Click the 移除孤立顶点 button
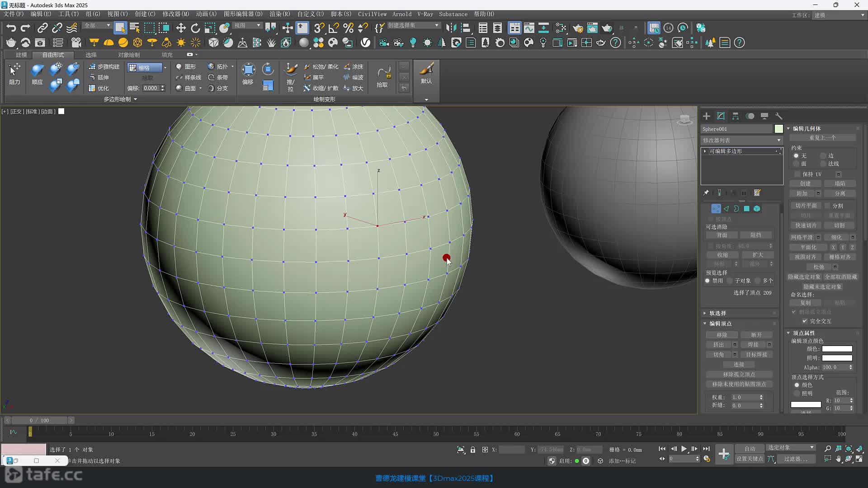Image resolution: width=868 pixels, height=488 pixels. click(739, 375)
